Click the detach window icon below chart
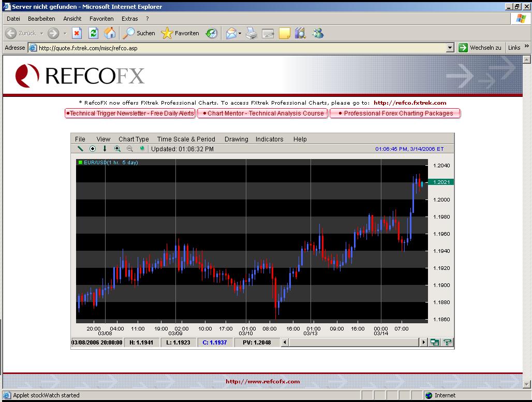532x402 pixels. coord(435,342)
